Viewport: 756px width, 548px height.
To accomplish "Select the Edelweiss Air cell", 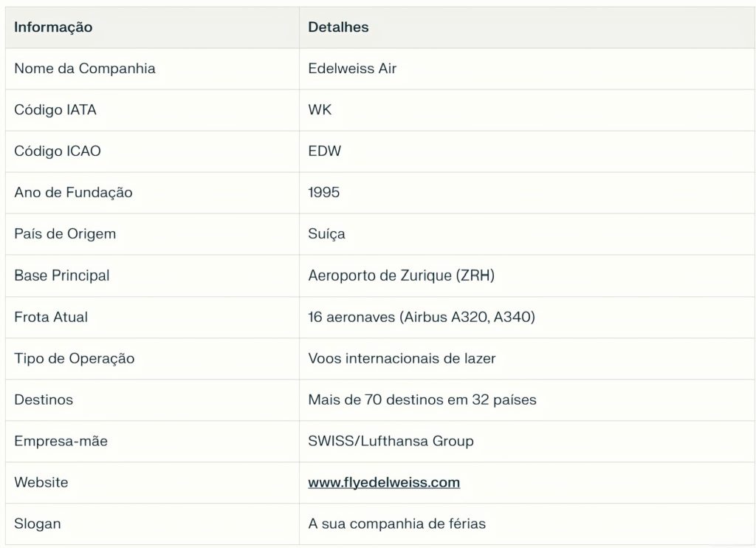I will click(352, 69).
